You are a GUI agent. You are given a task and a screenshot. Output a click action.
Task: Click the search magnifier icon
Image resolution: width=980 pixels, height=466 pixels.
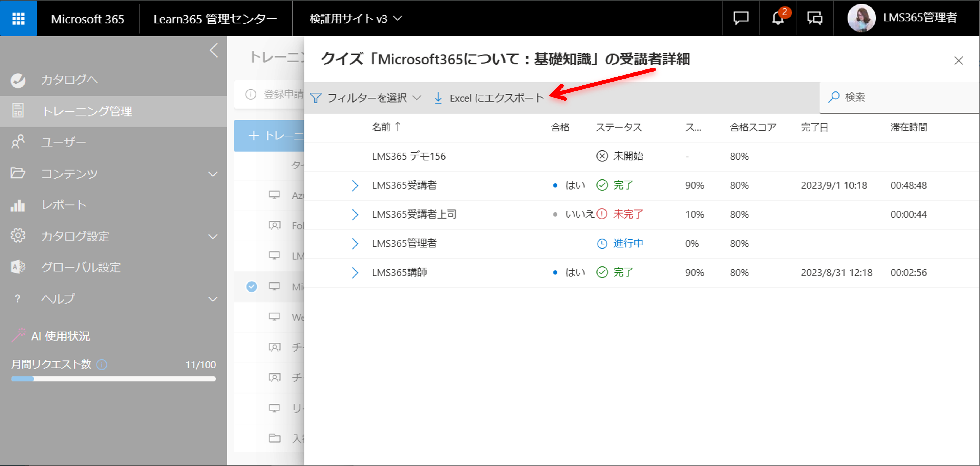834,97
